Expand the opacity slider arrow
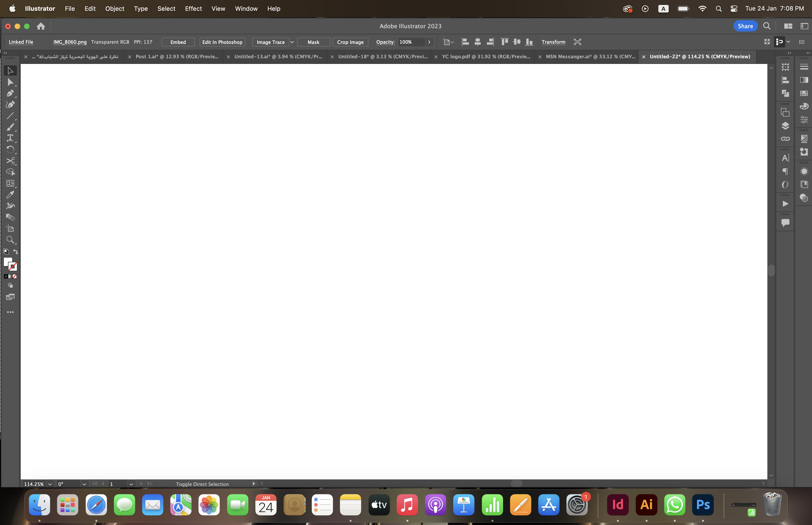Image resolution: width=812 pixels, height=525 pixels. click(x=429, y=42)
